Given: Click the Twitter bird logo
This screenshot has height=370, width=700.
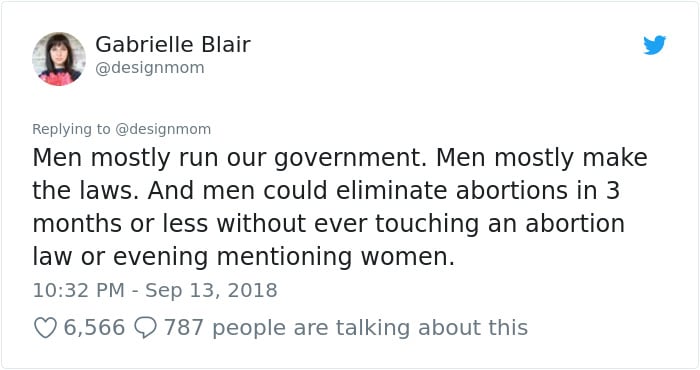Looking at the screenshot, I should pyautogui.click(x=654, y=45).
